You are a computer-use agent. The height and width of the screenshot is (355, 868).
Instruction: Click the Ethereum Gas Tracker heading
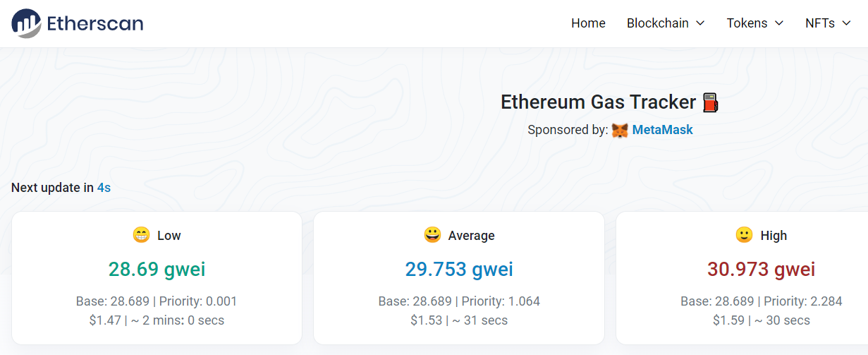click(x=598, y=102)
